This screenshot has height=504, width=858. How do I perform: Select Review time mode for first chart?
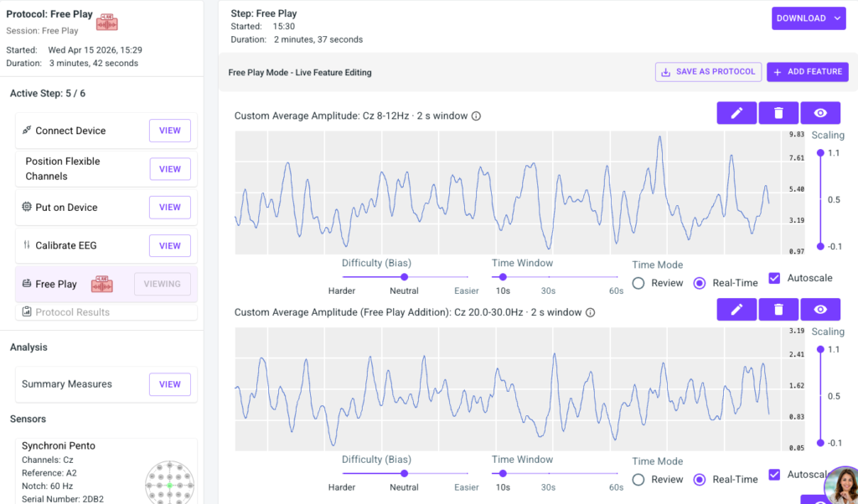(x=639, y=283)
